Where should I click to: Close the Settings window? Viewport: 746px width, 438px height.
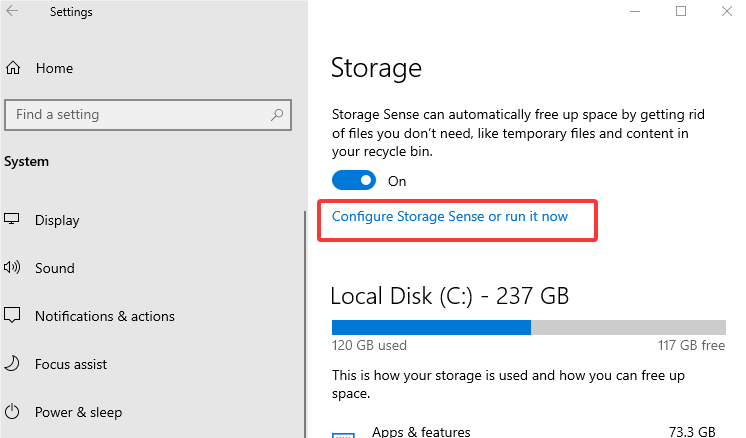coord(727,11)
